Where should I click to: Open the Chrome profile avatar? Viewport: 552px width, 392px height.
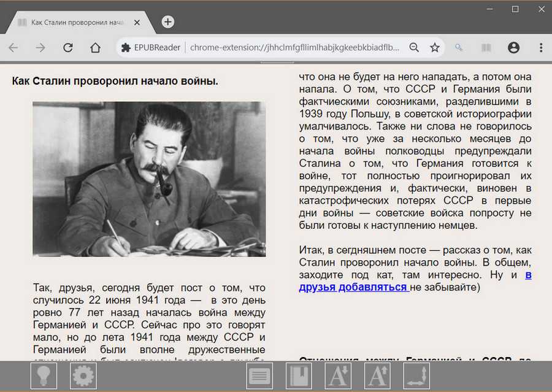coord(514,47)
